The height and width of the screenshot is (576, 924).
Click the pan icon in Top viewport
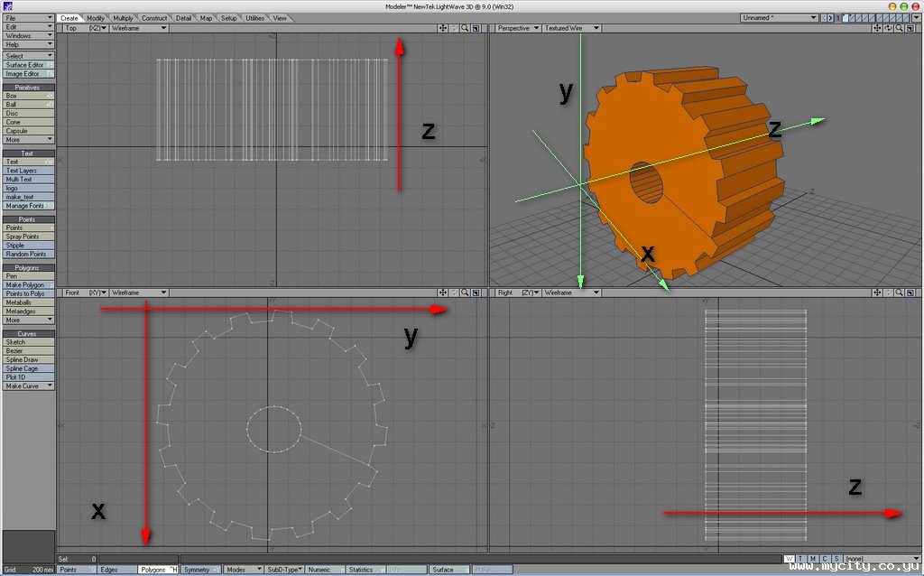pos(442,28)
